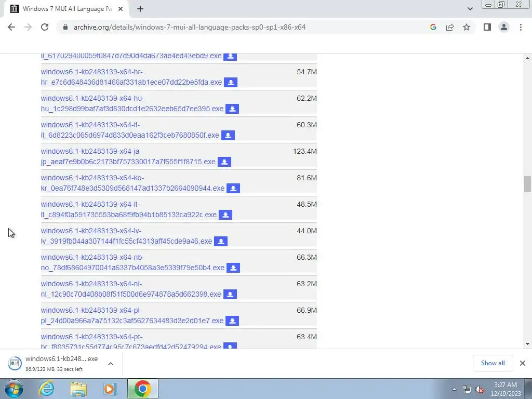
Task: Select the Windows 7 MUI tab
Action: click(x=67, y=9)
